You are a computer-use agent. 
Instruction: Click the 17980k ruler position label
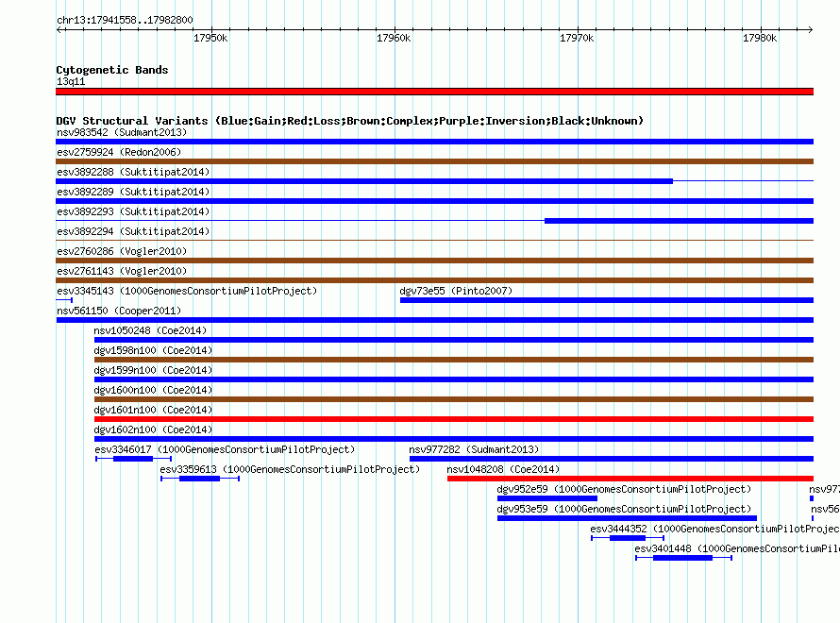[760, 38]
